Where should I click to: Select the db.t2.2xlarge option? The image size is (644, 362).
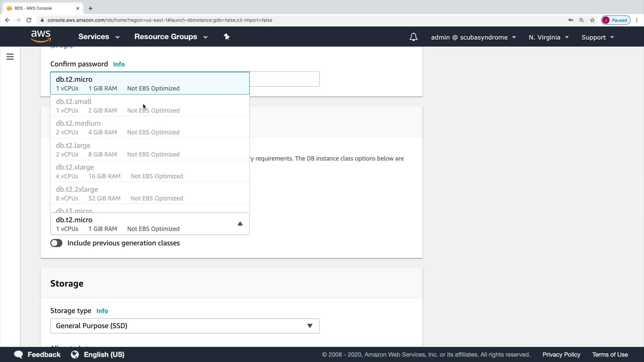pos(150,193)
